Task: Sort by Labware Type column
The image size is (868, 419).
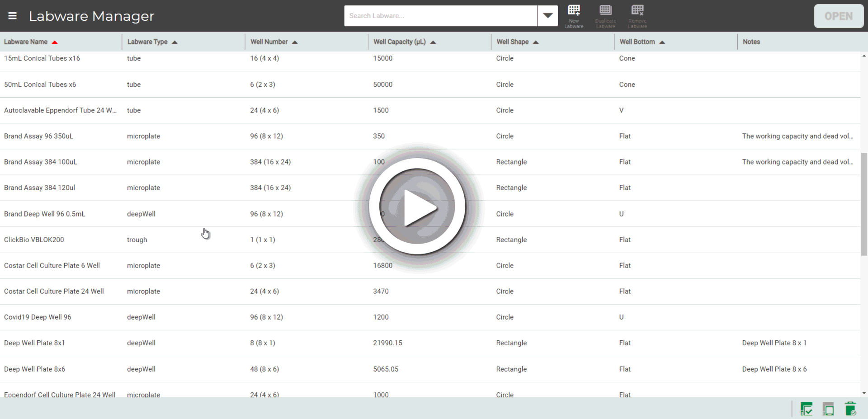Action: (x=147, y=42)
